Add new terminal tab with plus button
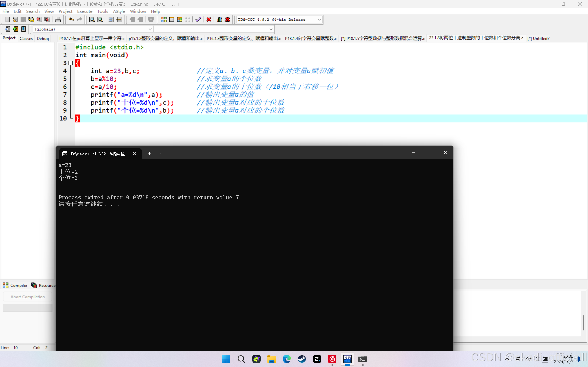This screenshot has height=367, width=588. pos(149,154)
